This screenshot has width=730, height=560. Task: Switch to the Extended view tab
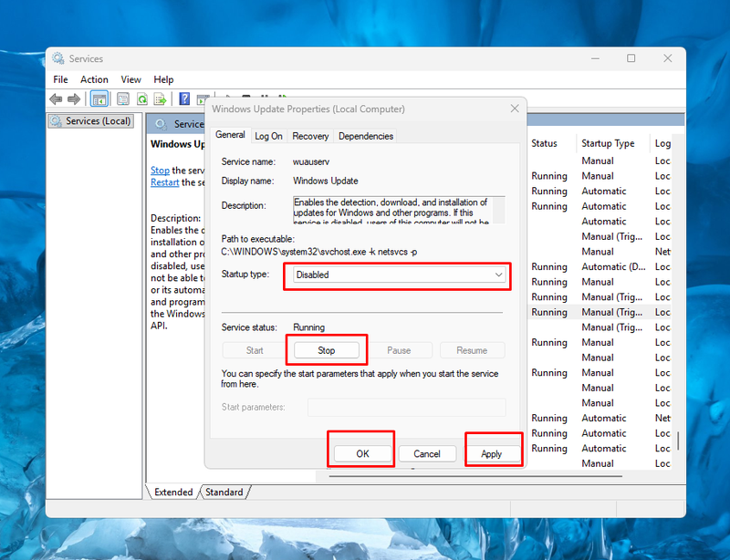173,492
